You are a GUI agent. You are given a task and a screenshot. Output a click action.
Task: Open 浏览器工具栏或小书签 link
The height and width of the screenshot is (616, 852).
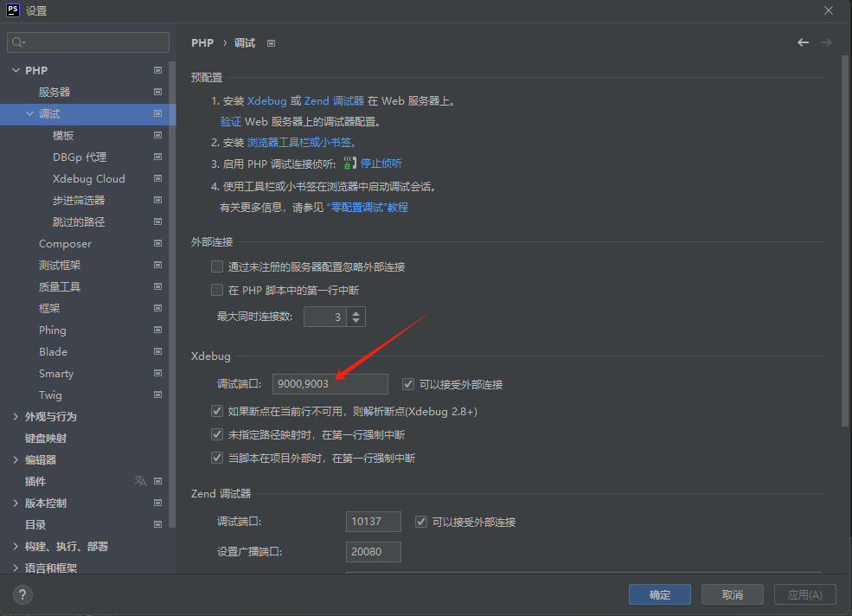pyautogui.click(x=302, y=143)
